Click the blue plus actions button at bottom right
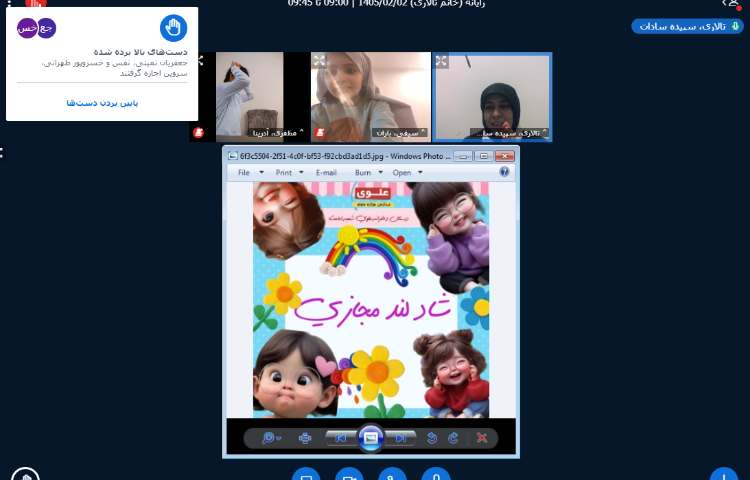The image size is (750, 480). click(724, 475)
